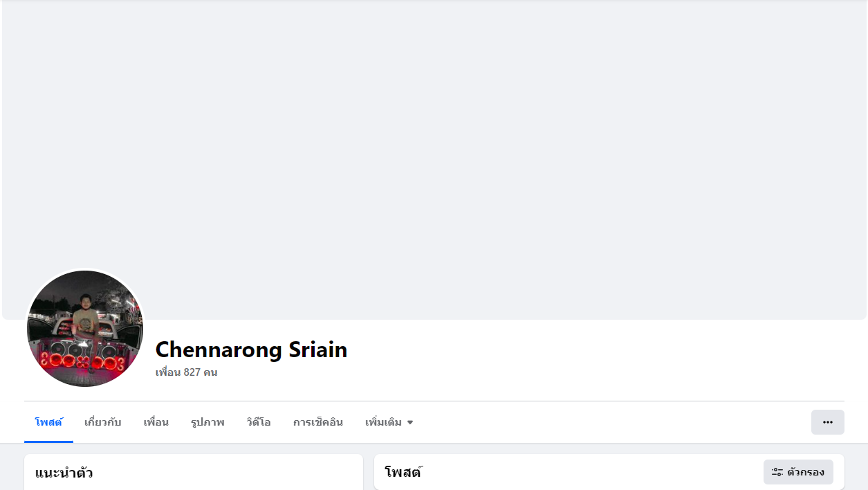
Task: Open the เกี่ยวกับ tab
Action: click(102, 422)
